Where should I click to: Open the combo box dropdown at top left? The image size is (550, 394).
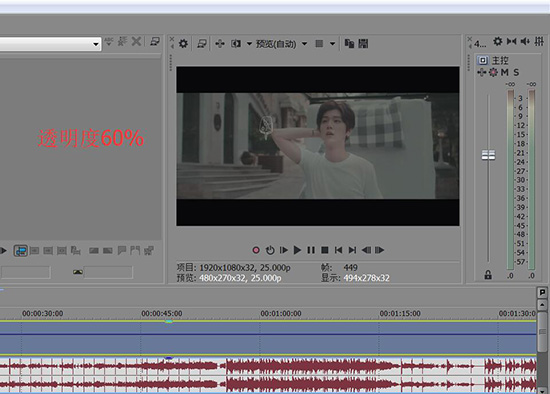(x=95, y=44)
